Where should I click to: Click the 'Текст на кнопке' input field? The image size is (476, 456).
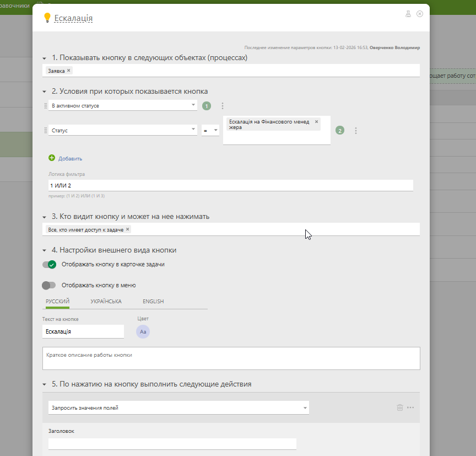(x=83, y=331)
